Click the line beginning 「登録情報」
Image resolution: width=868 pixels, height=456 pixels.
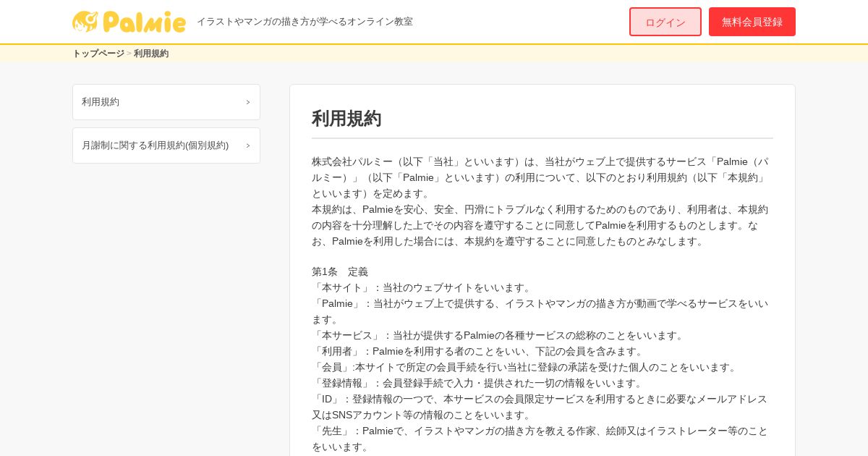(479, 383)
